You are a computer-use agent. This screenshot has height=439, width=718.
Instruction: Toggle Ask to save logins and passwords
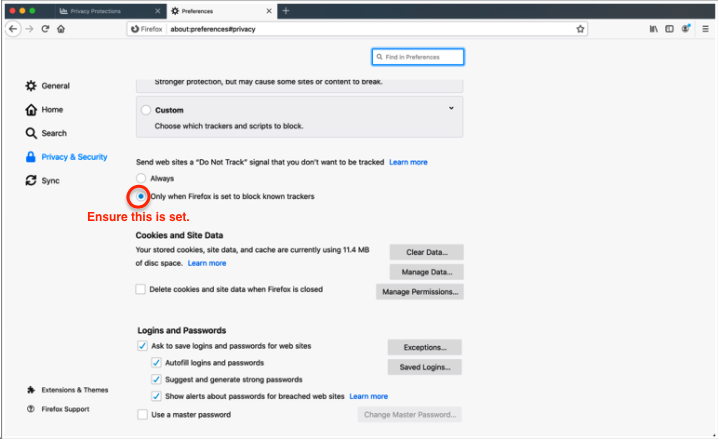(142, 346)
